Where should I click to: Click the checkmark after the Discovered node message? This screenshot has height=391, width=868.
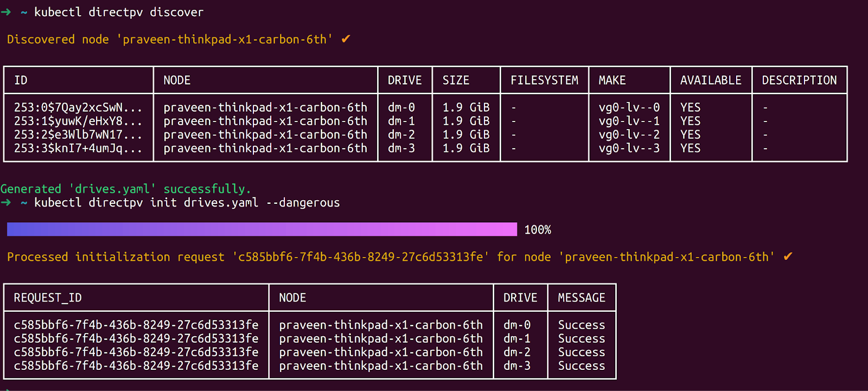tap(346, 39)
